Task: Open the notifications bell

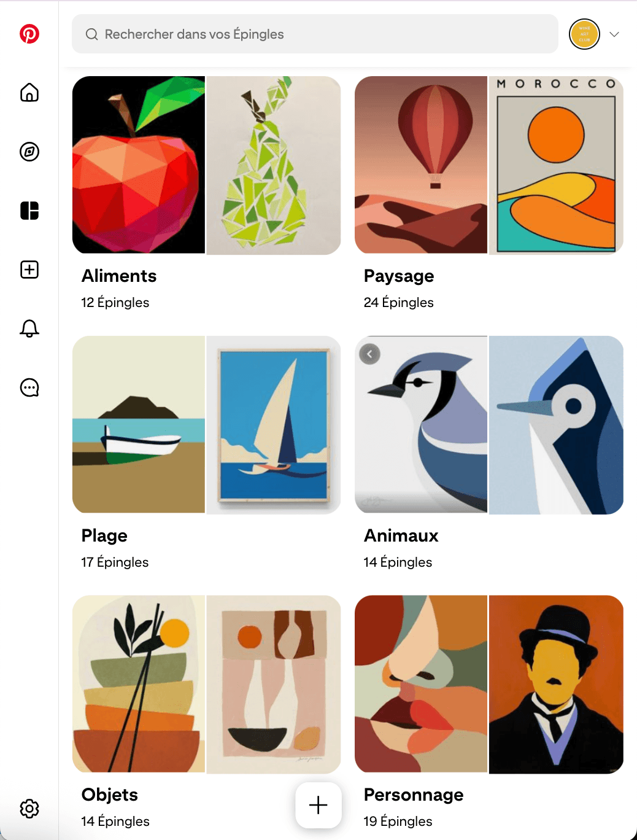Action: (x=29, y=329)
